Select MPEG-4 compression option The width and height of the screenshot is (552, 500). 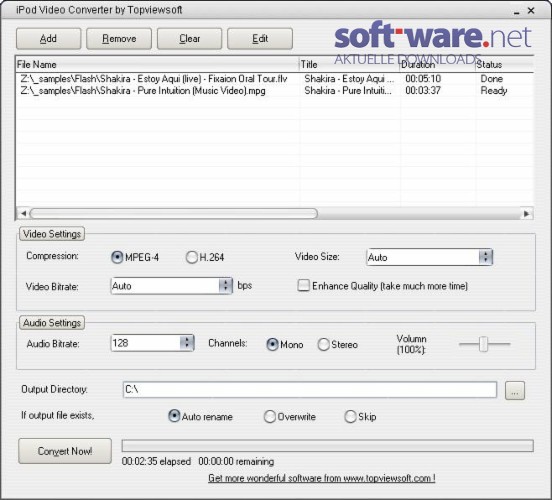tap(117, 257)
